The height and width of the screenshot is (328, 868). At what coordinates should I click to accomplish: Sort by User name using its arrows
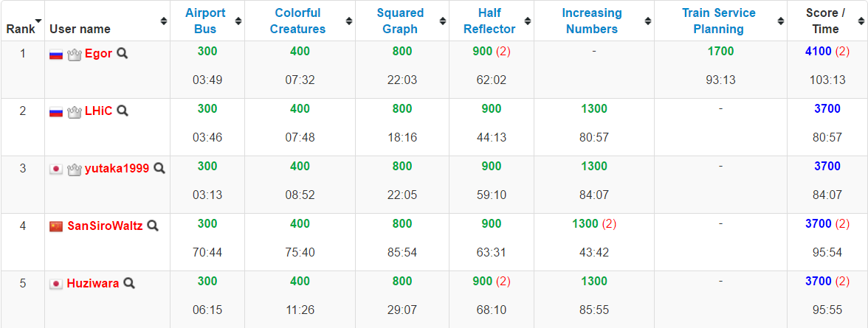coord(164,21)
